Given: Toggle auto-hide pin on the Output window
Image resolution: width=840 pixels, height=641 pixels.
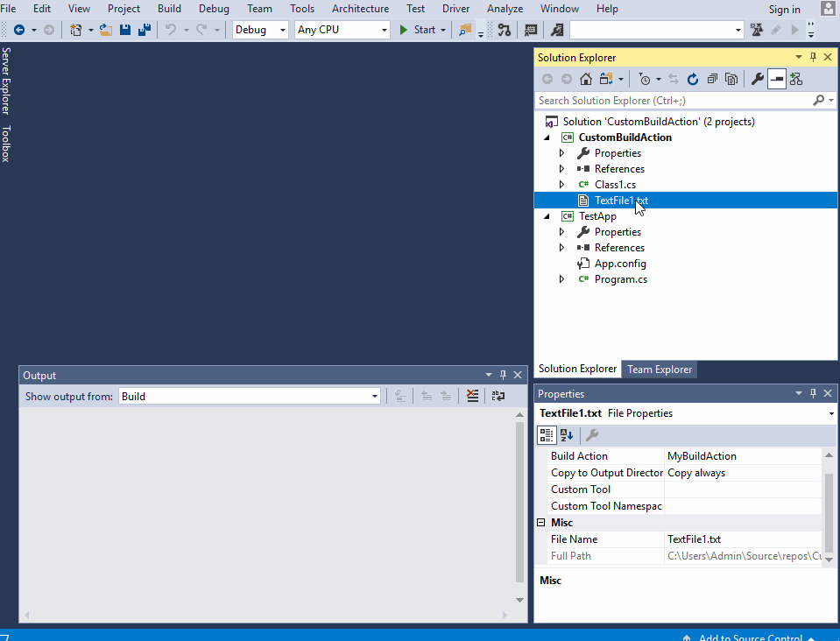Looking at the screenshot, I should (503, 375).
